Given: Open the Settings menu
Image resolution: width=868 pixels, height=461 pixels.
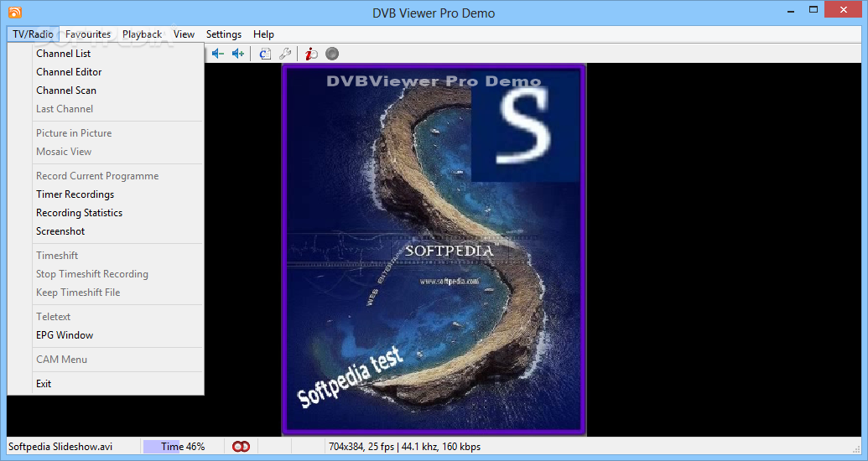Looking at the screenshot, I should tap(224, 34).
